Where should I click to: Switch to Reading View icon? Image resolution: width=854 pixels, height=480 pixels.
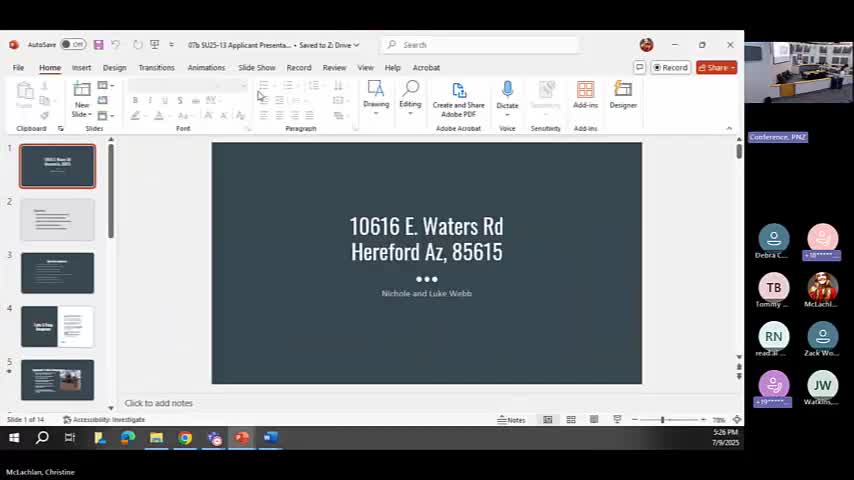[x=594, y=420]
